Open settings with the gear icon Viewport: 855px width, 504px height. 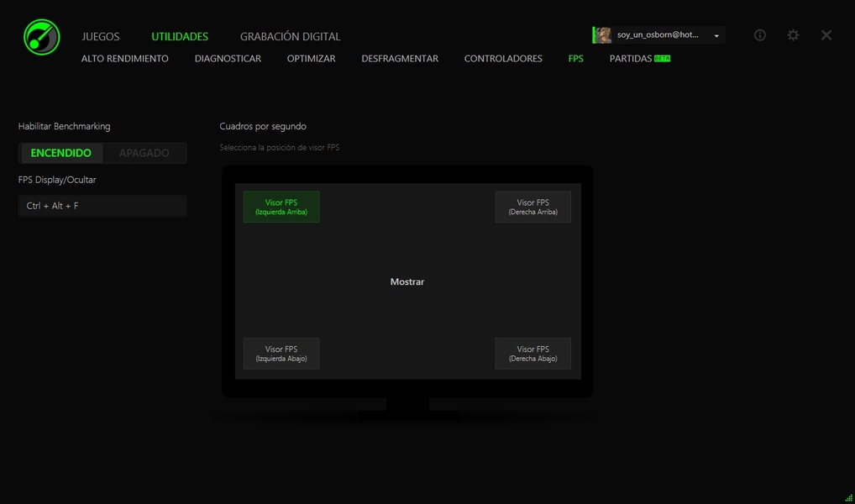click(793, 35)
